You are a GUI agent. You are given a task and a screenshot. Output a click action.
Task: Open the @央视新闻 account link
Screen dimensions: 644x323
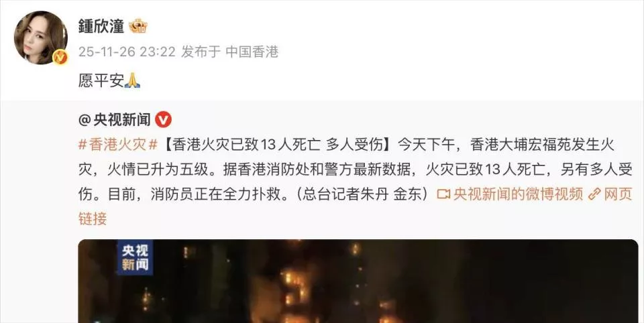coord(115,120)
